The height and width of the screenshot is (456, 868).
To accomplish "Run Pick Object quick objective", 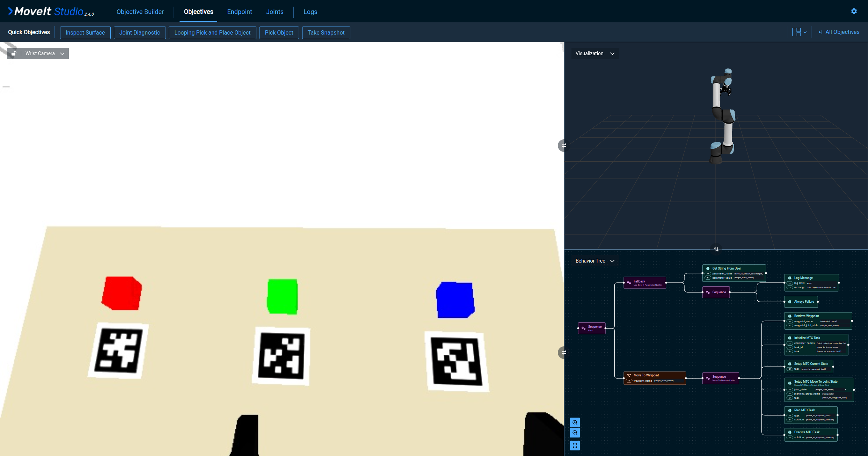I will point(279,32).
